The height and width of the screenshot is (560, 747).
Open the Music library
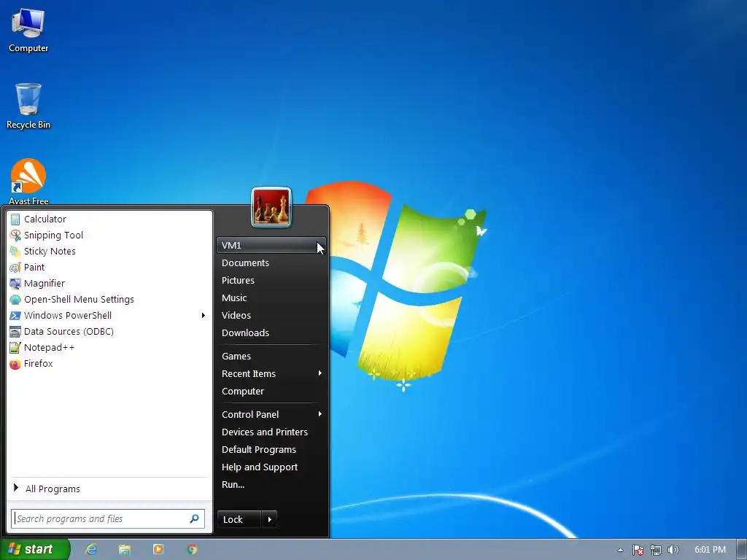point(271,298)
